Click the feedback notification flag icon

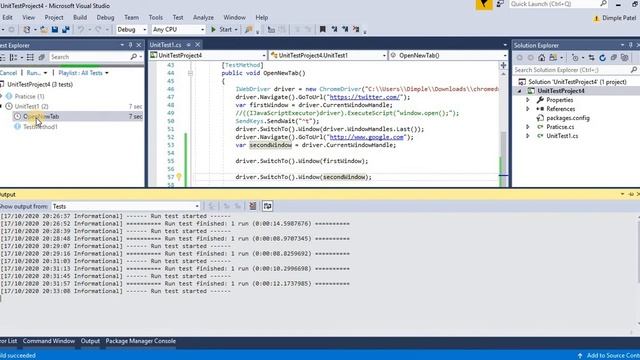pos(484,4)
